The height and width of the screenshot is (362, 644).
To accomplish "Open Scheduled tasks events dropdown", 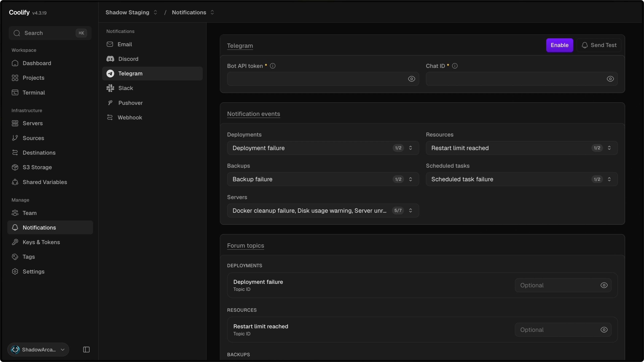I will 522,179.
